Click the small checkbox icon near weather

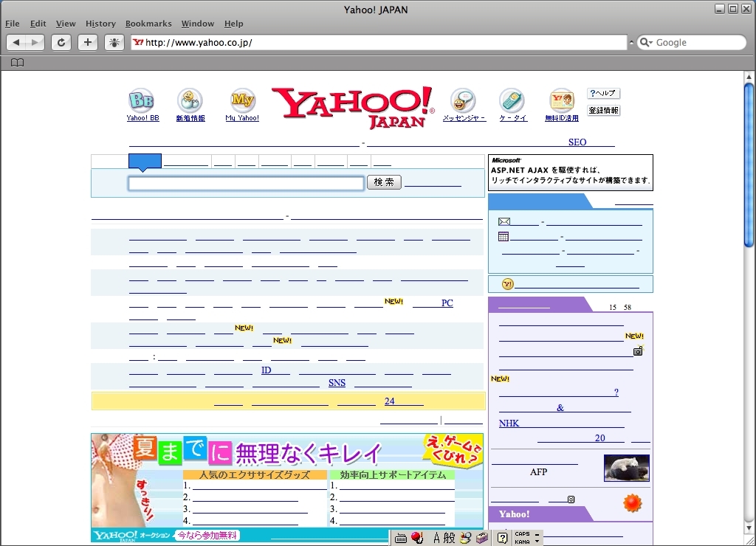point(571,500)
